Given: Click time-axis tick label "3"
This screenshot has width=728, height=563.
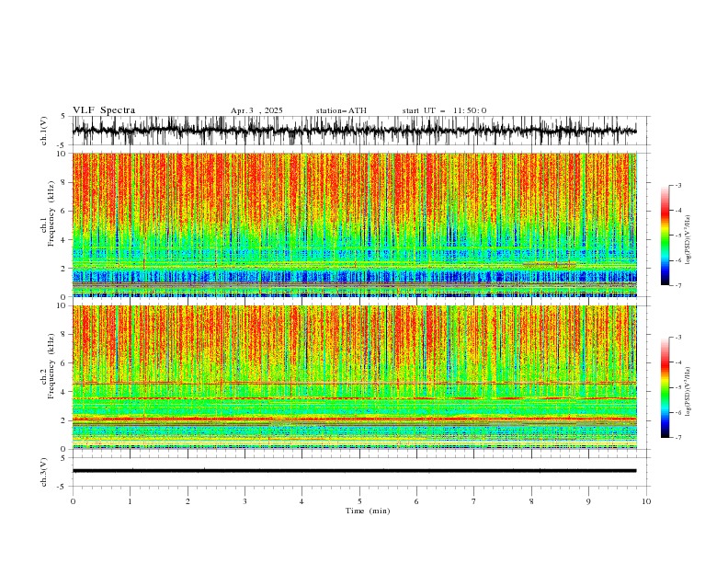Looking at the screenshot, I should pyautogui.click(x=245, y=501).
